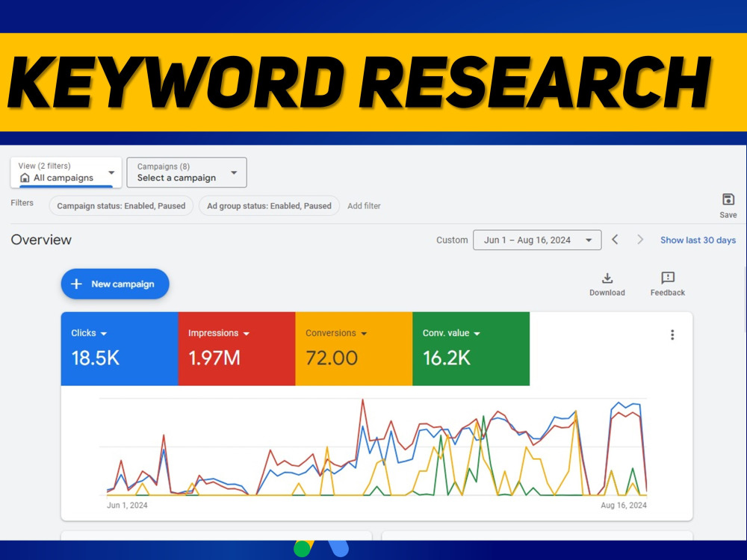This screenshot has height=560, width=747.
Task: Click the Filters label
Action: pyautogui.click(x=22, y=202)
